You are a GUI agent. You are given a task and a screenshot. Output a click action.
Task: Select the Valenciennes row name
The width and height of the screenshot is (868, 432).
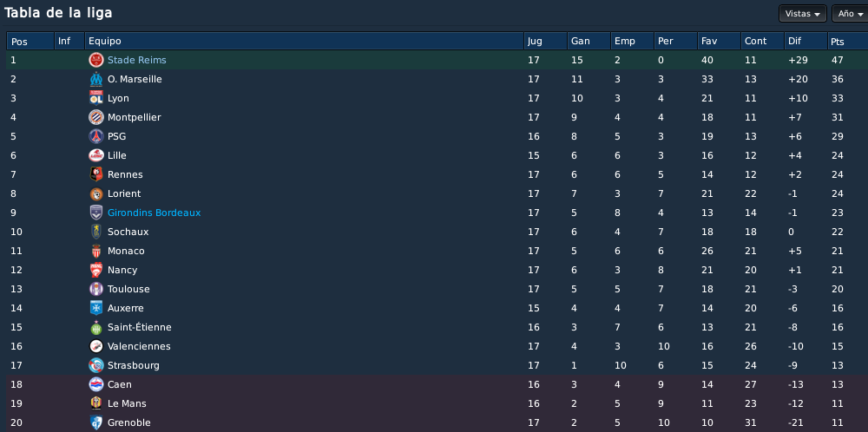tap(139, 346)
